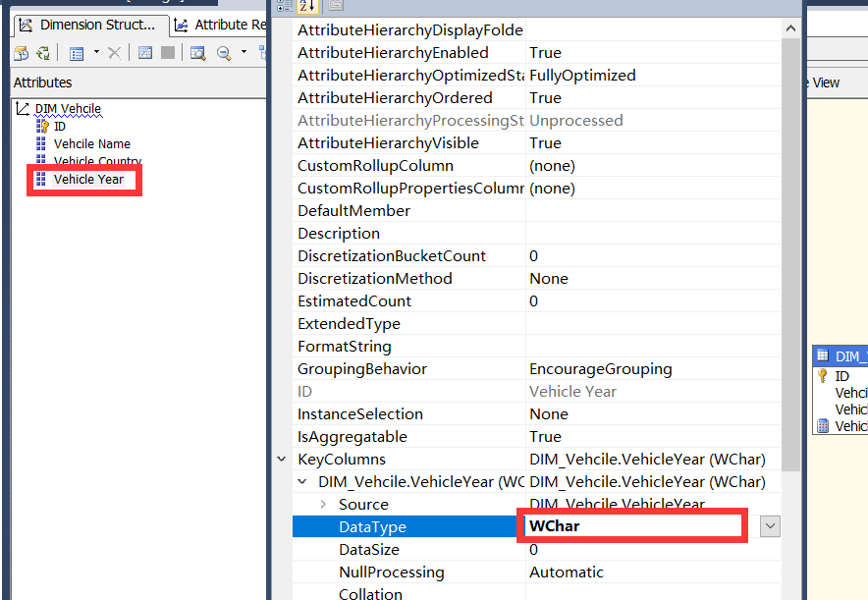Select the ID column in the DIM_ table

(x=842, y=376)
